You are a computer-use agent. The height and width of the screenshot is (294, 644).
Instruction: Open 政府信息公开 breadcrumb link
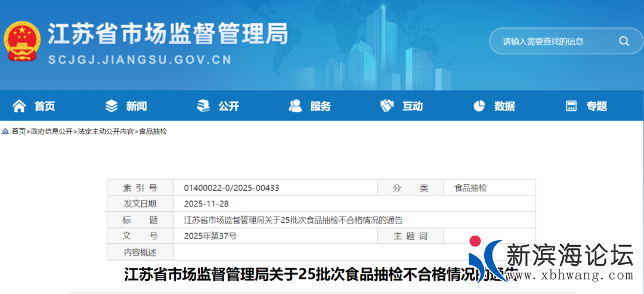(x=52, y=131)
